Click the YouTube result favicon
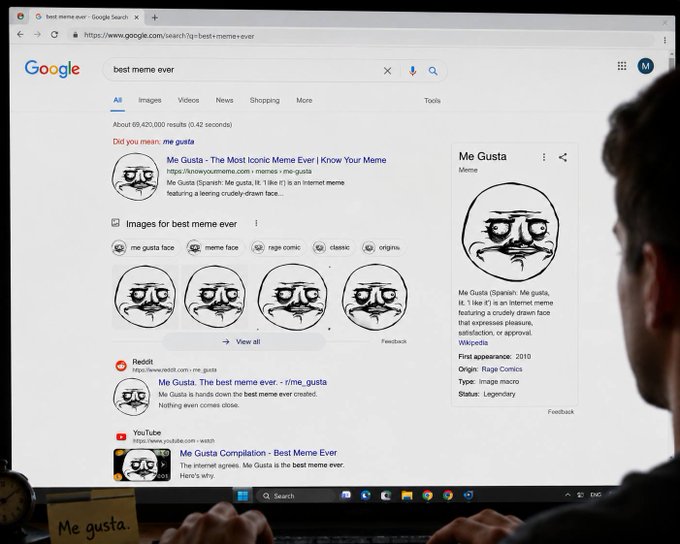The width and height of the screenshot is (680, 544). click(x=121, y=436)
